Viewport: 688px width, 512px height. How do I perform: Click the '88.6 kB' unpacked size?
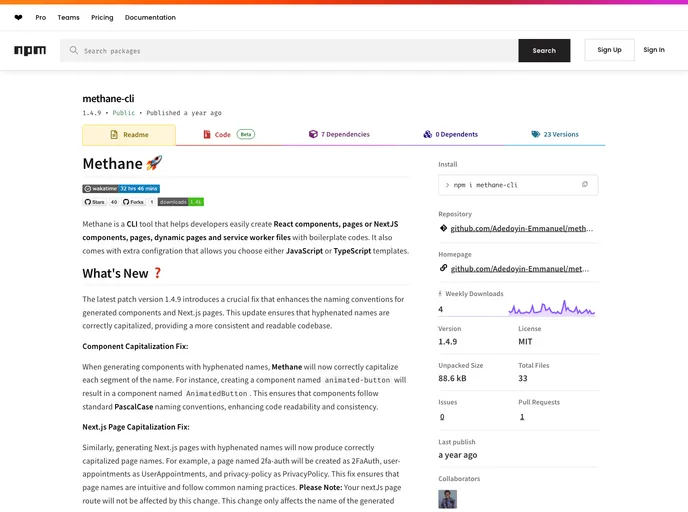(x=452, y=378)
